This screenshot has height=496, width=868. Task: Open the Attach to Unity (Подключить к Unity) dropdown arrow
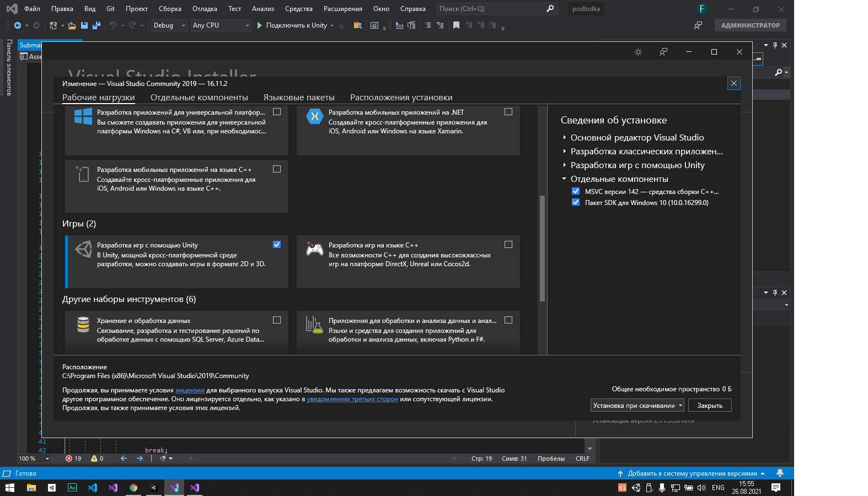[x=332, y=25]
